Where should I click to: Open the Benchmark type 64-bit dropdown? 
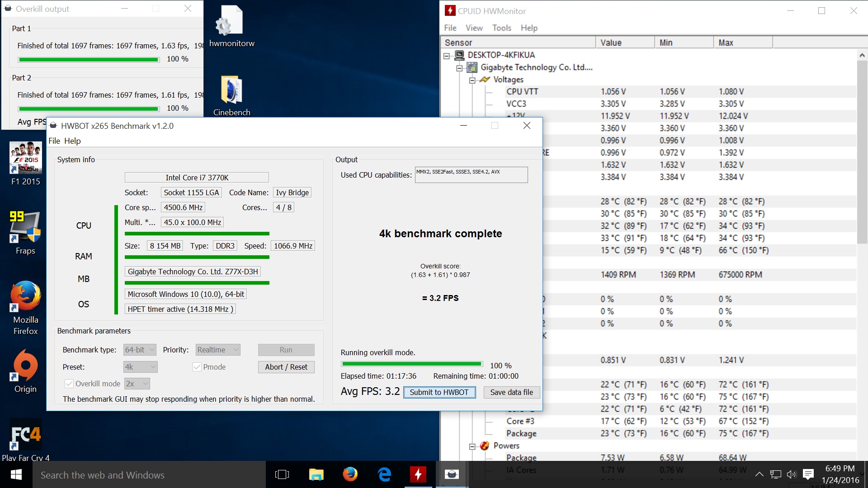click(x=140, y=350)
